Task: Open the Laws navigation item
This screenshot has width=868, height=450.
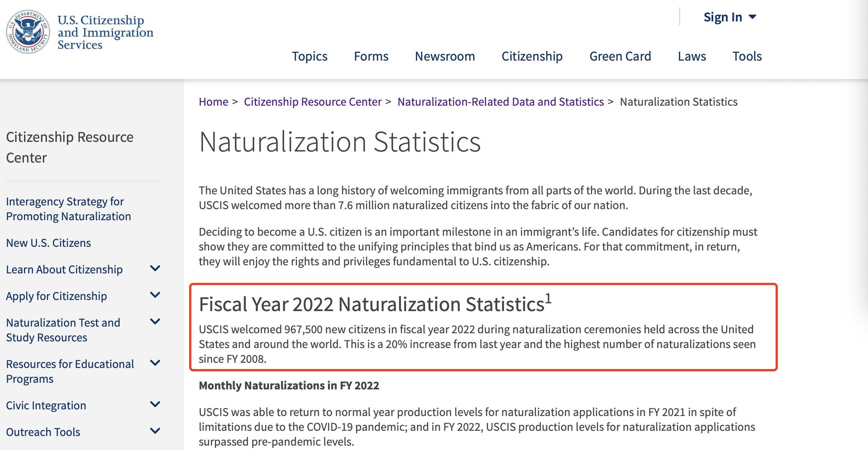Action: point(691,56)
